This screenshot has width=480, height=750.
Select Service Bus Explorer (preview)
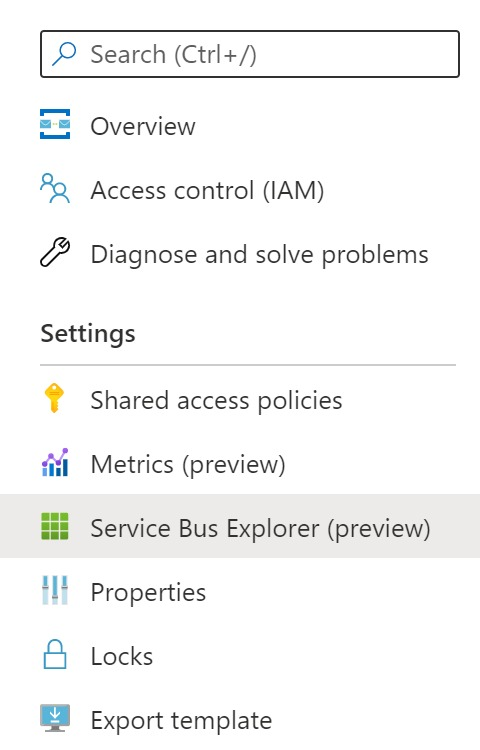coord(240,526)
